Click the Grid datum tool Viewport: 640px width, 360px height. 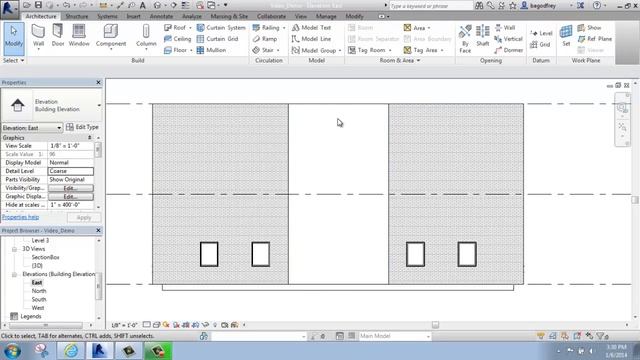(x=540, y=44)
